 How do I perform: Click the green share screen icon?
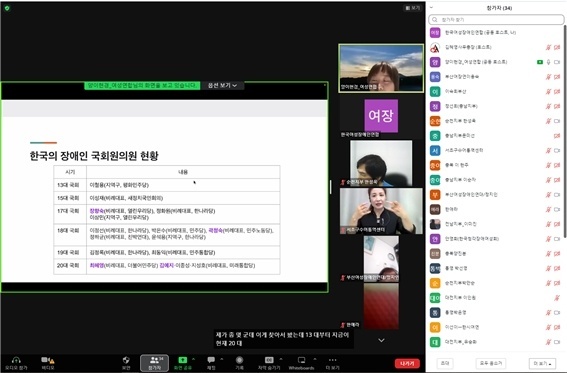(183, 360)
